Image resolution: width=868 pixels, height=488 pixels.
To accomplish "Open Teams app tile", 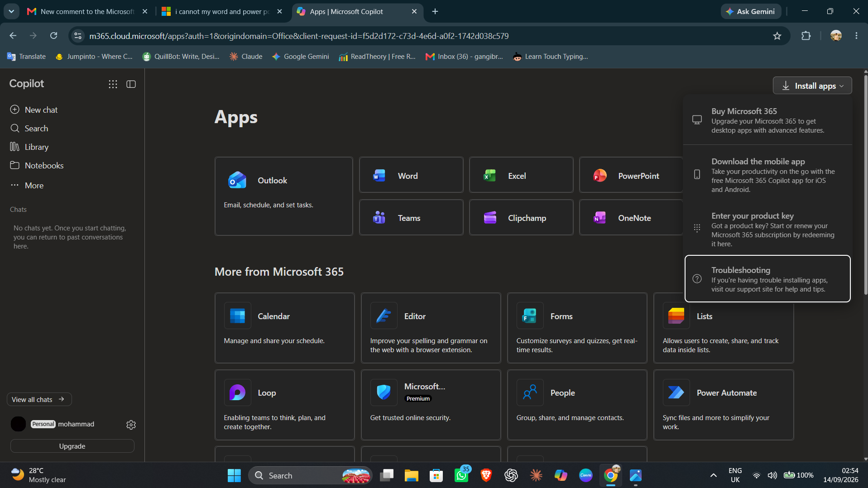I will pos(411,217).
